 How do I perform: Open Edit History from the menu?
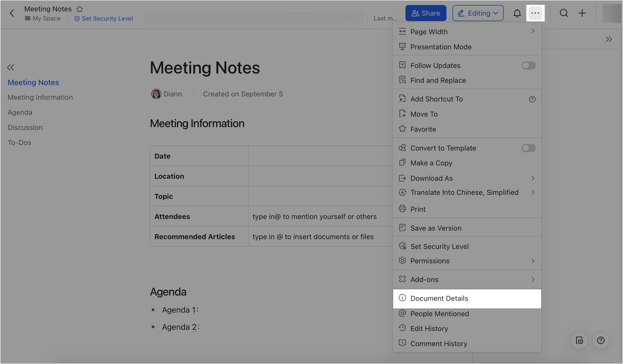[429, 328]
